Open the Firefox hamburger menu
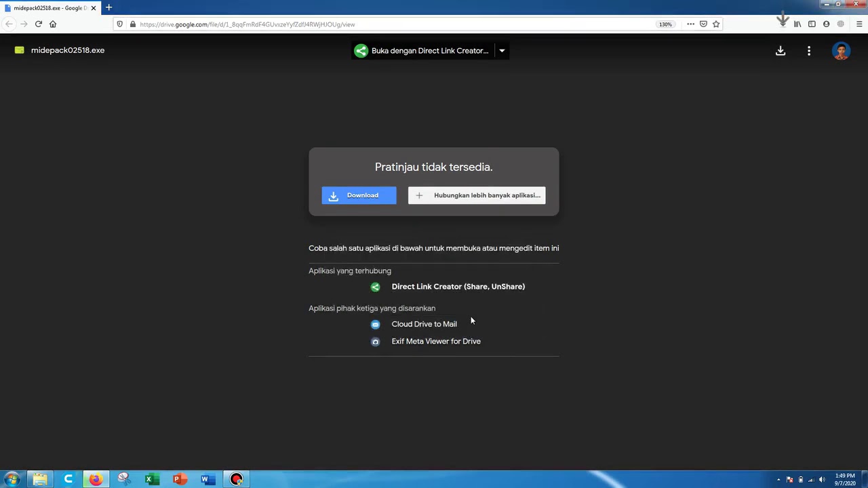868x488 pixels. 859,24
